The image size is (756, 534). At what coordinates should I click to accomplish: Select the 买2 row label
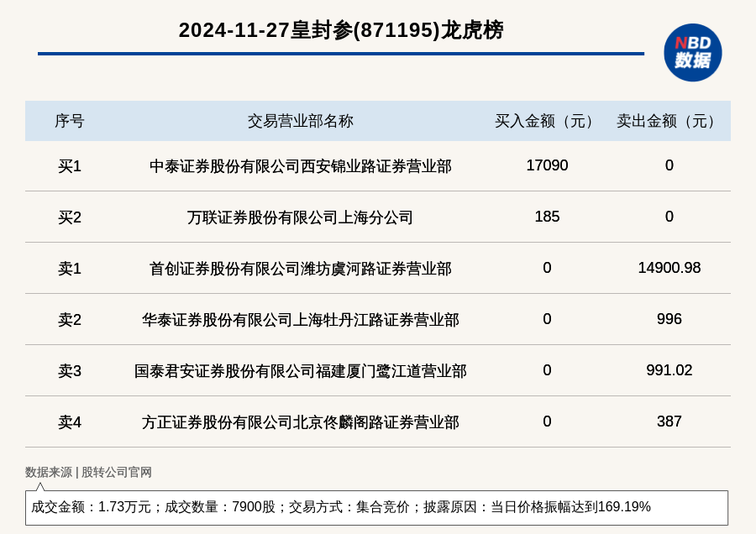(70, 217)
